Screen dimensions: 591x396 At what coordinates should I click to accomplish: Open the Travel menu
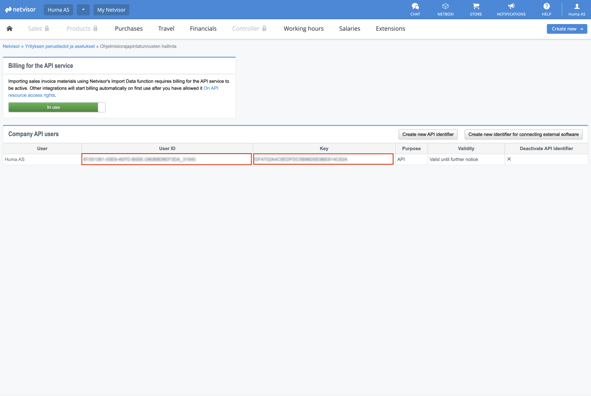coord(166,28)
